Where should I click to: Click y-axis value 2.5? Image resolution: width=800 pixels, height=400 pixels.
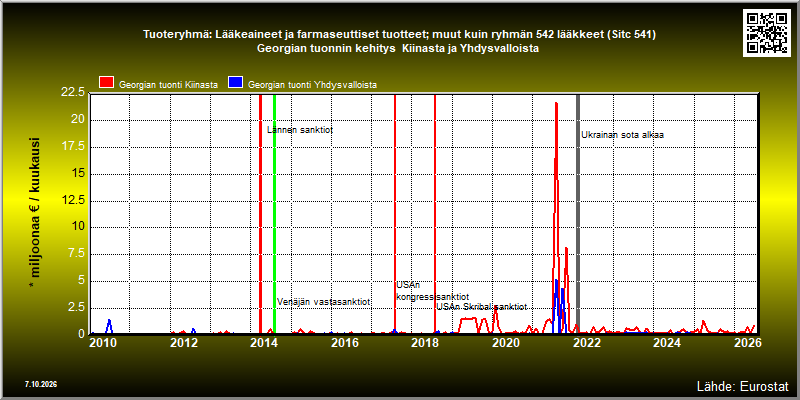point(77,308)
